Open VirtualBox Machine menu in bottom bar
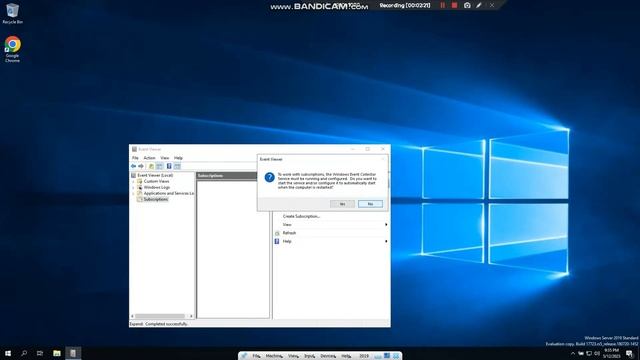Screen dimensions: 640x360 (274, 356)
